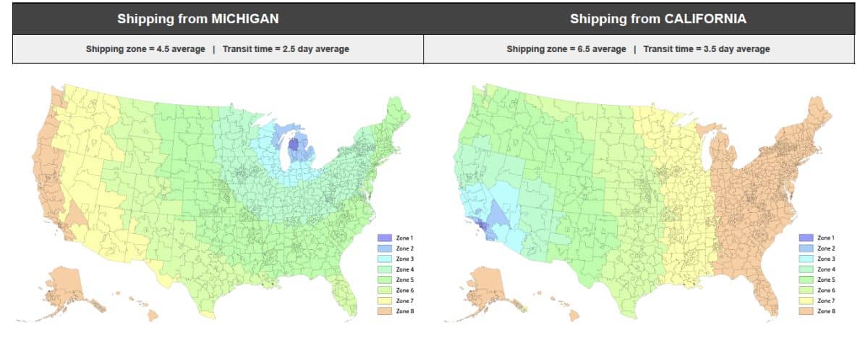Click the "Shipping zone = 6.5 average" text
Image resolution: width=868 pixels, height=344 pixels.
(566, 49)
